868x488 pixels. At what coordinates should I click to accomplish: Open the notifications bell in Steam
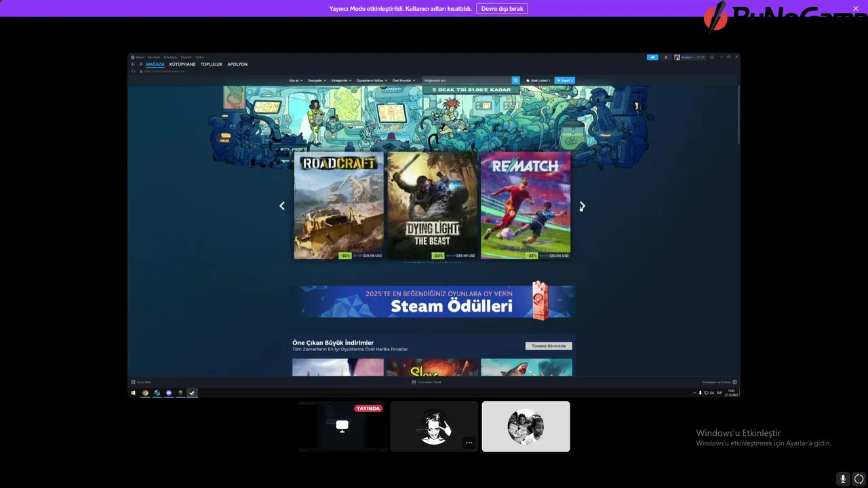coord(666,57)
